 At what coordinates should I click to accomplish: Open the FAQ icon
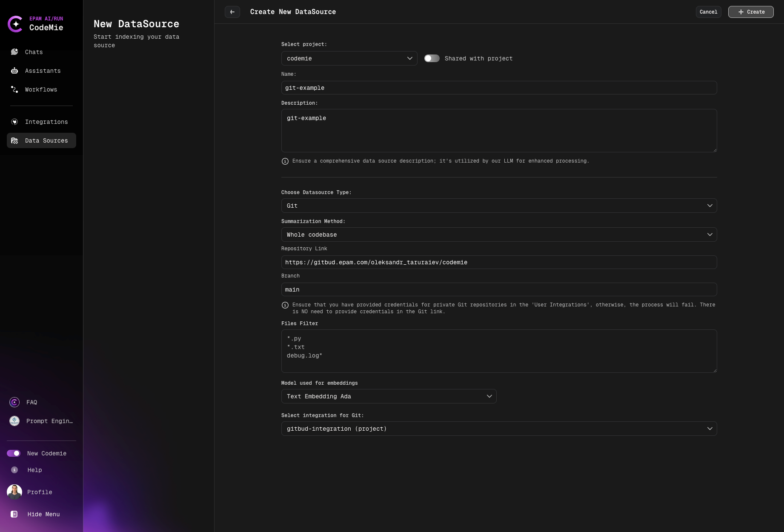(14, 402)
